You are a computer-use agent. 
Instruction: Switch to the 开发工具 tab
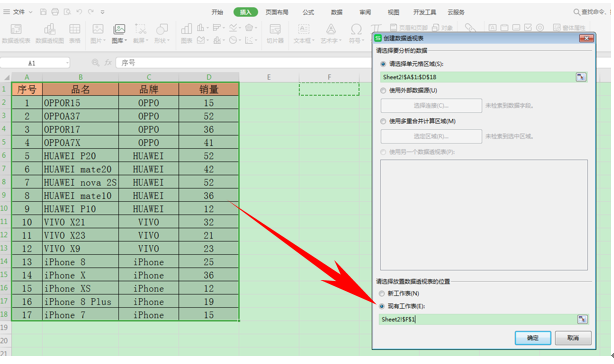pyautogui.click(x=424, y=12)
